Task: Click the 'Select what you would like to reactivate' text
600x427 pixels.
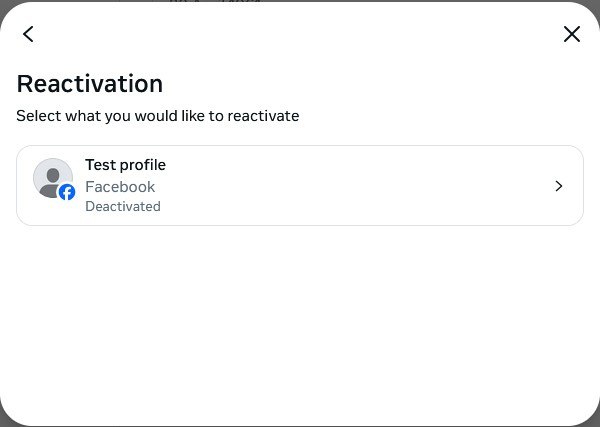Action: [x=157, y=116]
